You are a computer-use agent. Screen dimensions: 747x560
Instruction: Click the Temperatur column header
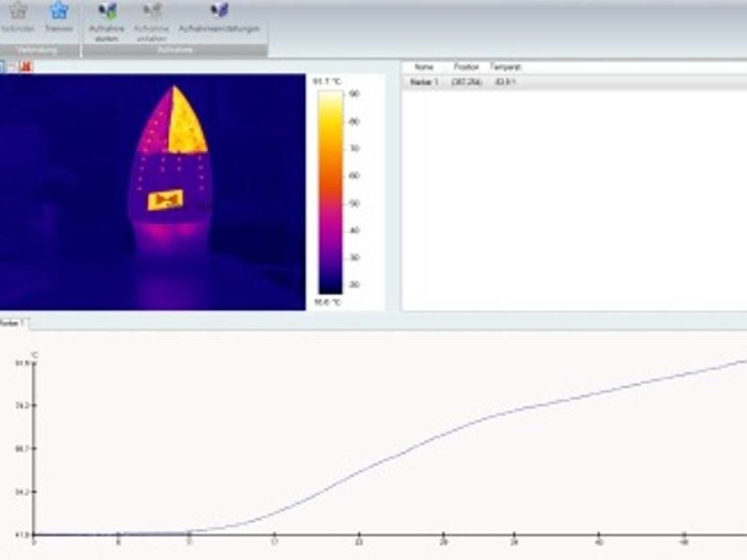coord(505,67)
